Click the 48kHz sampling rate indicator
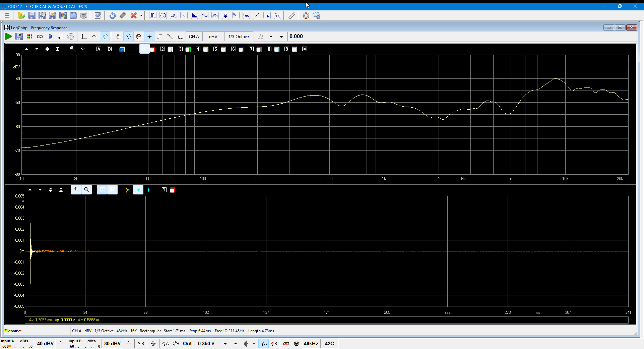This screenshot has height=349, width=644. tap(311, 344)
